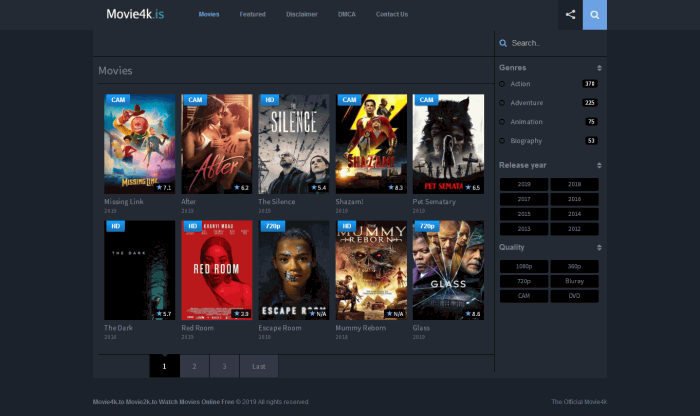Select the Adventure genre radio button
Screen dimensions: 700x416
pyautogui.click(x=502, y=103)
